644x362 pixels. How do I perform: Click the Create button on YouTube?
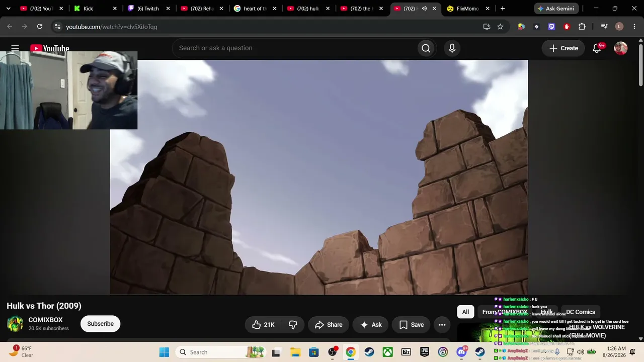pos(564,48)
